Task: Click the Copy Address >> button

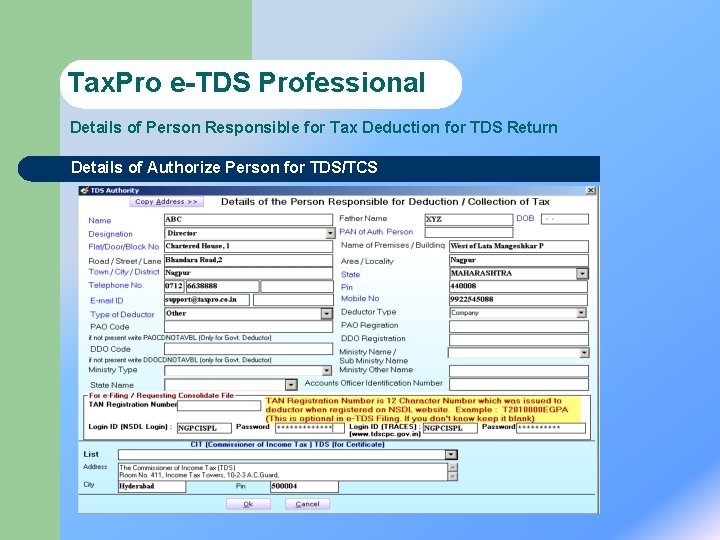Action: 166,202
